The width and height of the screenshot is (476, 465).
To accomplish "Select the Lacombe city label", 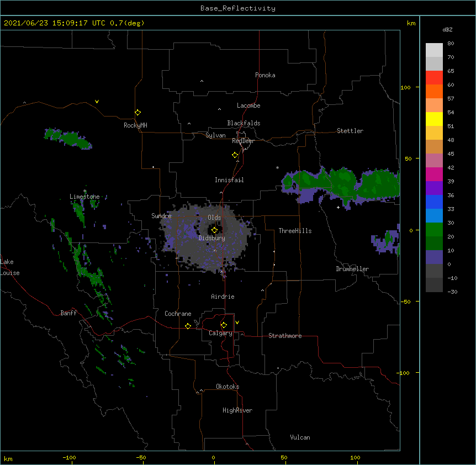I will pos(248,105).
